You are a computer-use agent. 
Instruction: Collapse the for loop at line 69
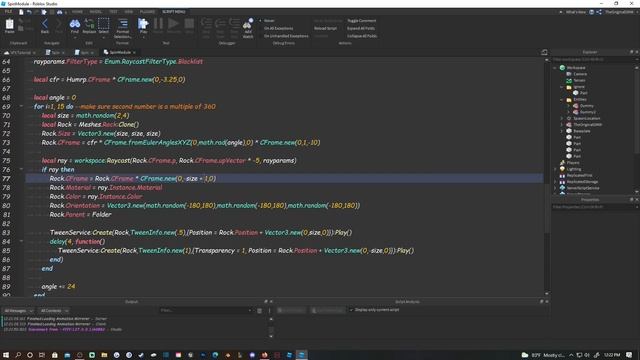(22, 107)
